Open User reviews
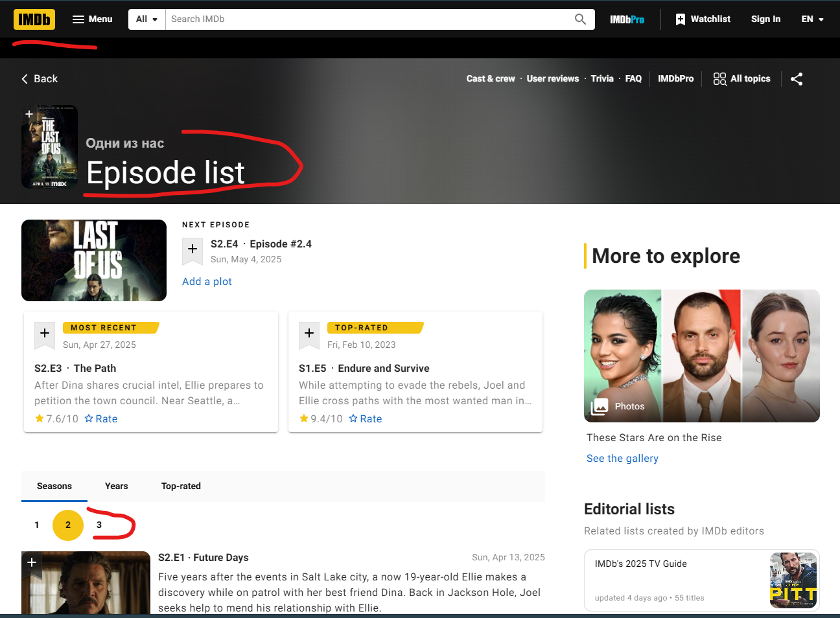 coord(553,78)
